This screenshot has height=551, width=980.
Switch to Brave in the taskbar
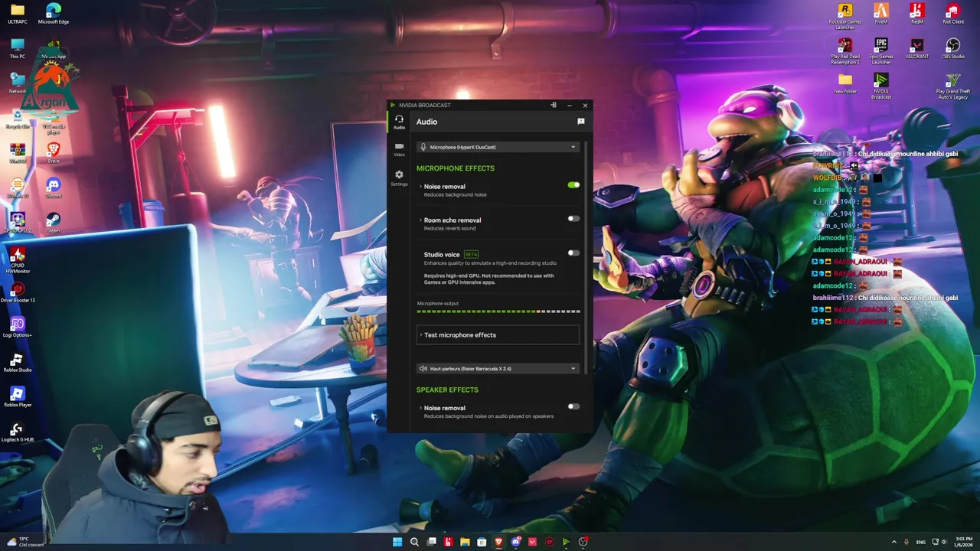pyautogui.click(x=498, y=542)
